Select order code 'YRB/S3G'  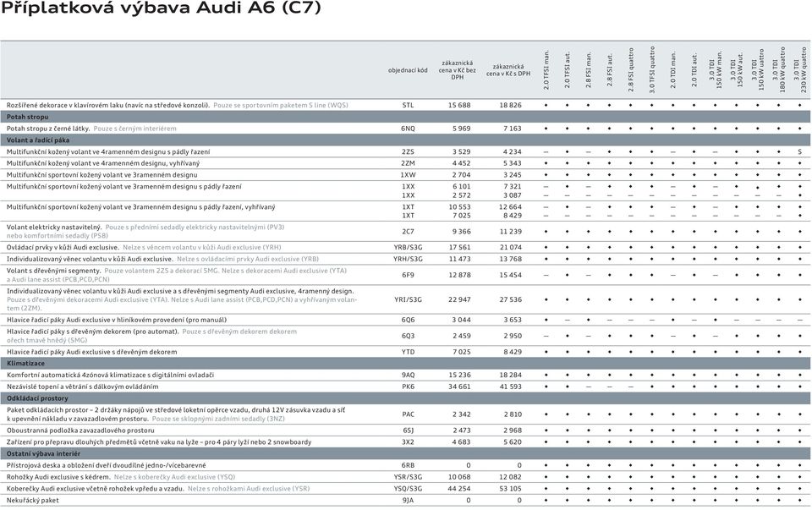(408, 248)
